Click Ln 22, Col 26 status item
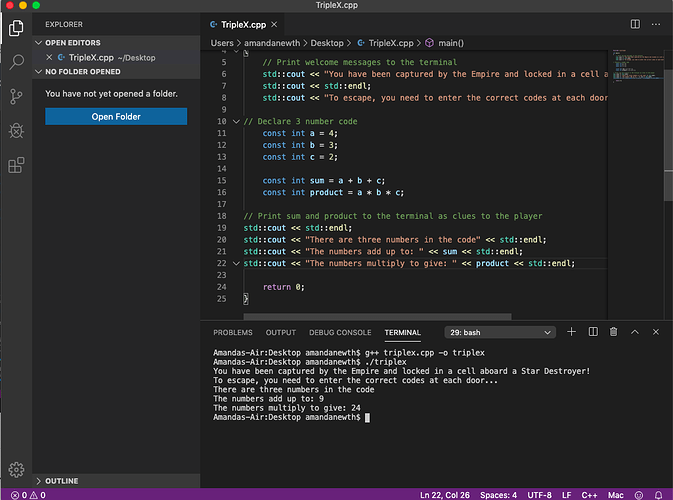The image size is (673, 500). click(x=445, y=495)
